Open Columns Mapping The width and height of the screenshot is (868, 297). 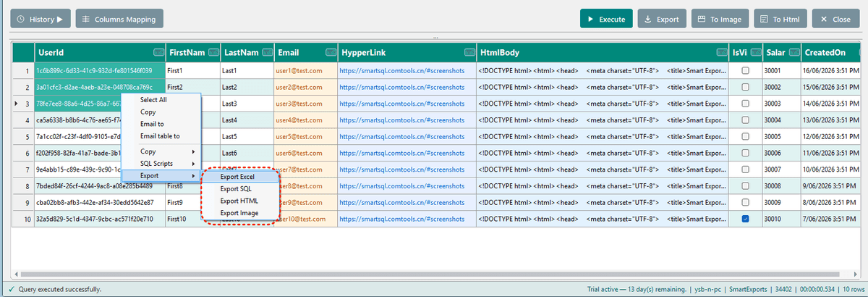point(120,19)
